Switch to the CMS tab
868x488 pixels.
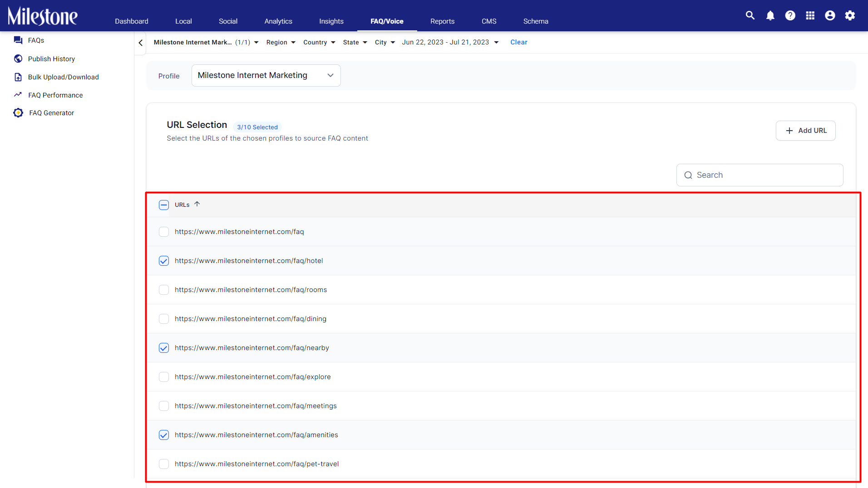pyautogui.click(x=489, y=21)
